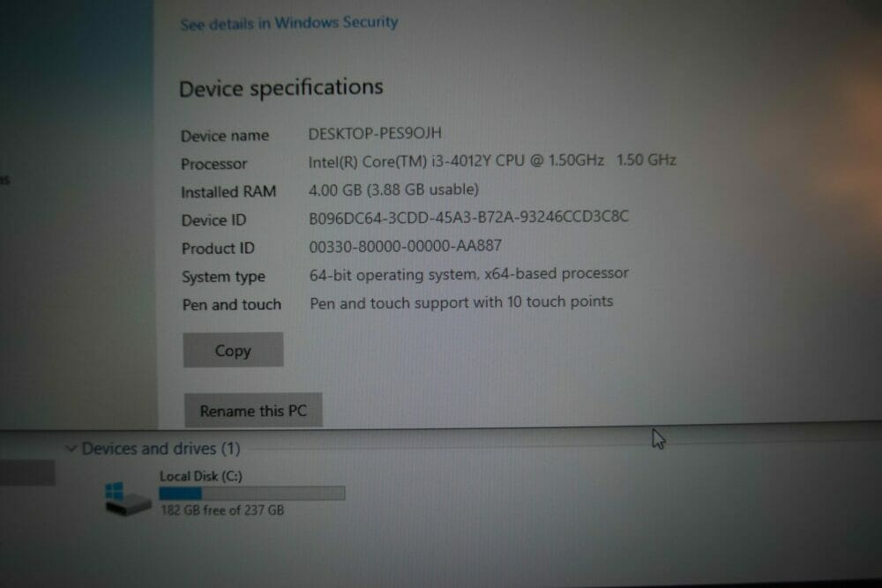Select the Device ID value text
The height and width of the screenshot is (588, 882).
[468, 217]
